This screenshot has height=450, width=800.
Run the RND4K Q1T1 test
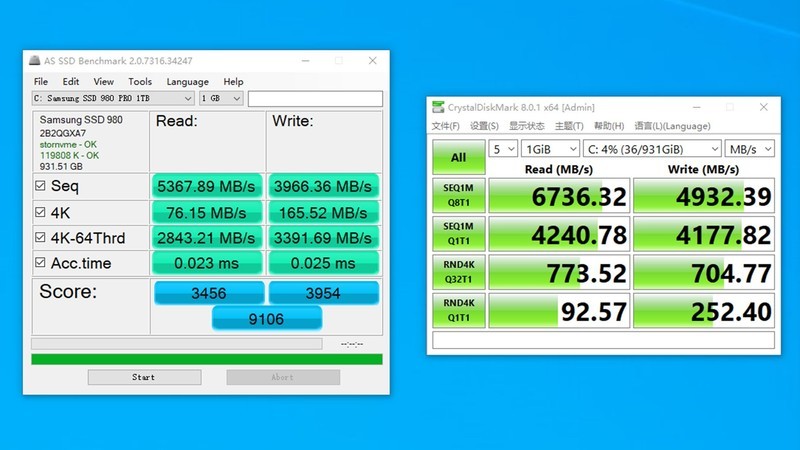pos(459,310)
